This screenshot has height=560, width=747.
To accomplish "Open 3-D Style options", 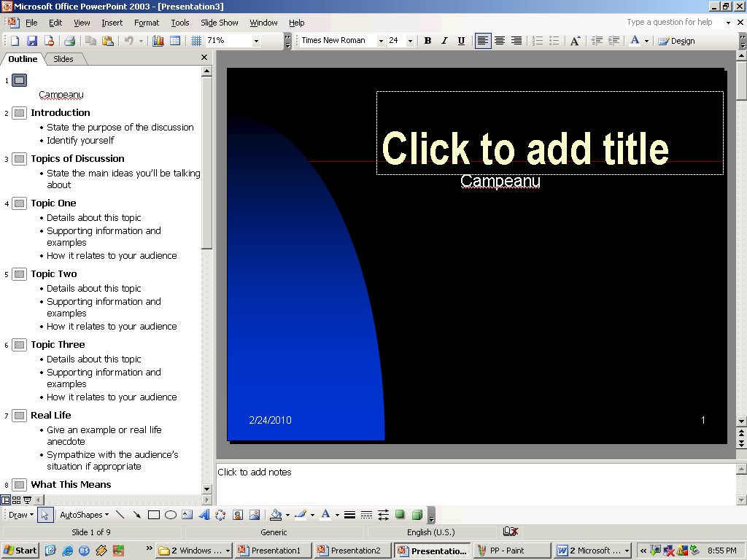I will (417, 515).
